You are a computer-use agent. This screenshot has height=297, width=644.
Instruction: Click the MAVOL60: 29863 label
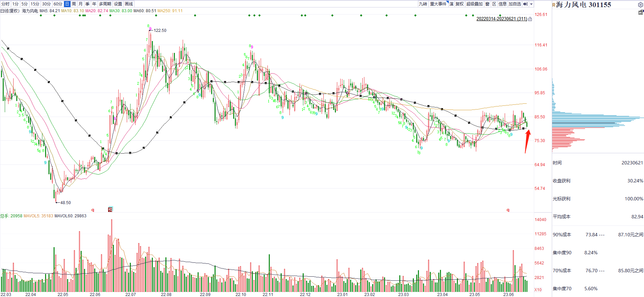coord(71,216)
